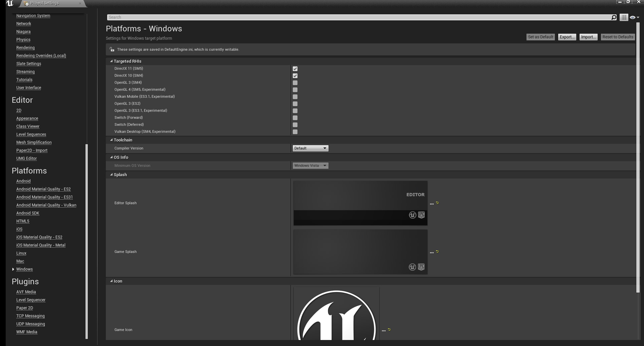
Task: Open iOS platform settings
Action: pos(19,229)
